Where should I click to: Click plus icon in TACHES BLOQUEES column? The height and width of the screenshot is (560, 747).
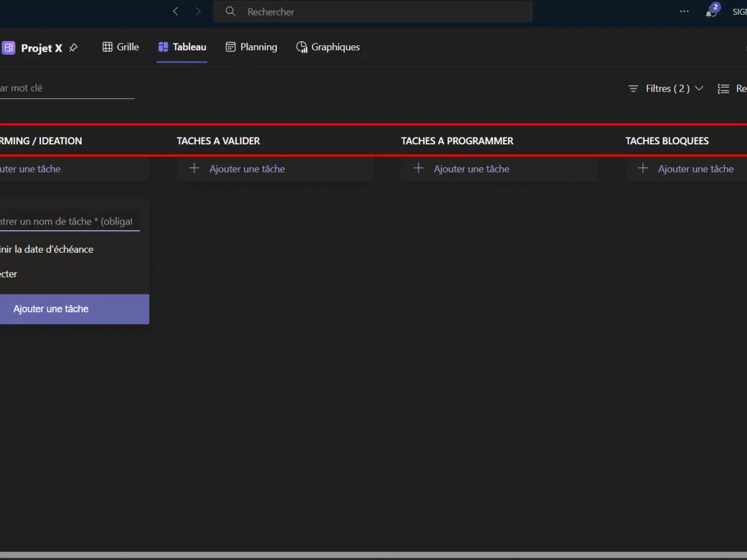click(643, 169)
